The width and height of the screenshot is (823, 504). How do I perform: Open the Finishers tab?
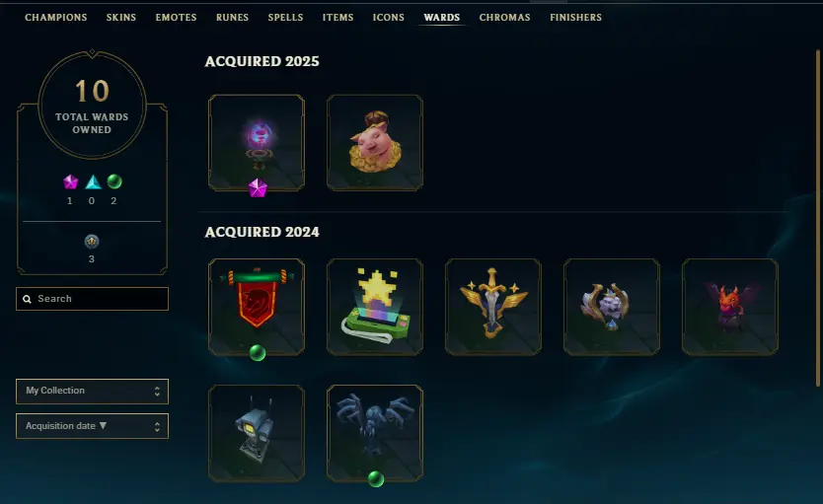(575, 18)
